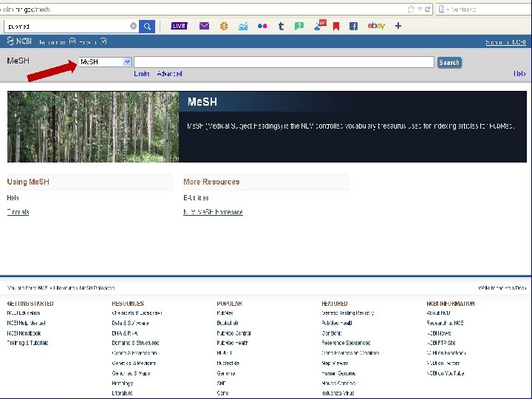Viewport: 532px width, 399px height.
Task: Click Help link beside the search bar
Action: (x=519, y=74)
